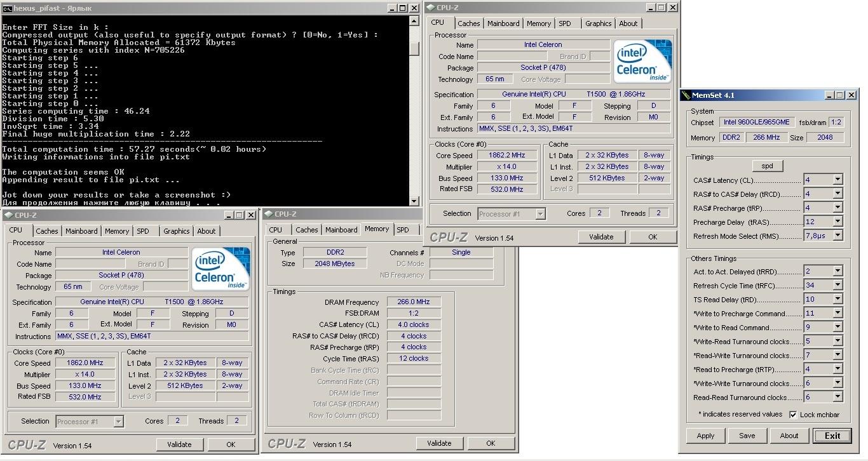Click Rated FSB 532.0 MHz in bottom-left CPU-Z
868x461 pixels.
tap(85, 397)
